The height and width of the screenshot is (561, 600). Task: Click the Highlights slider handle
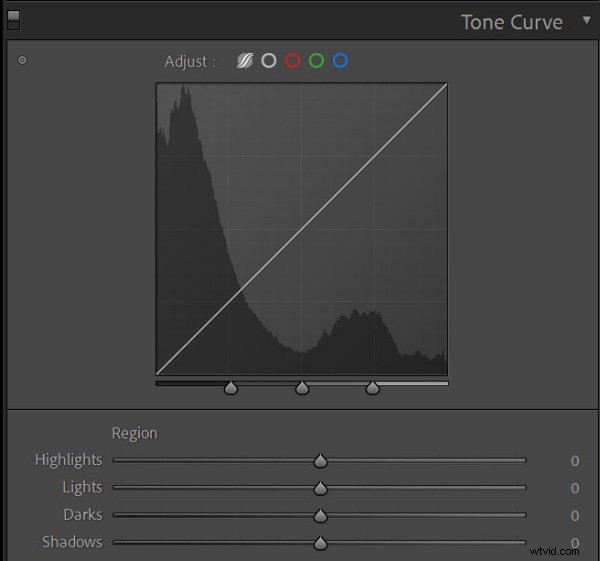(320, 461)
